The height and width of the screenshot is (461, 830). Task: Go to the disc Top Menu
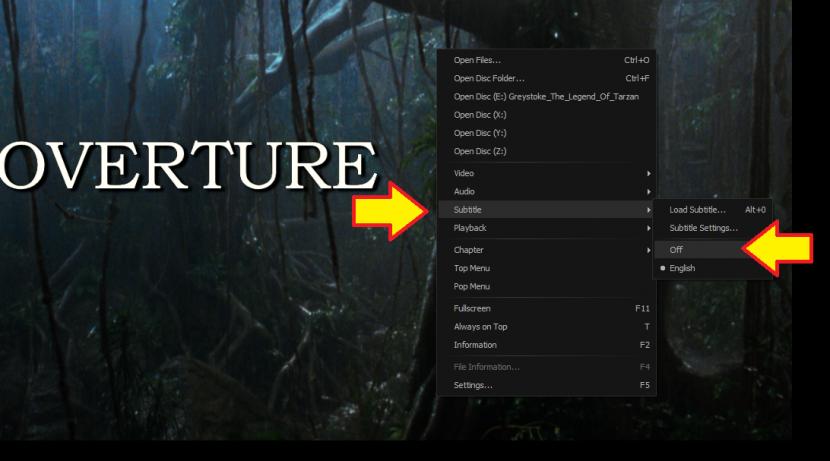click(472, 268)
